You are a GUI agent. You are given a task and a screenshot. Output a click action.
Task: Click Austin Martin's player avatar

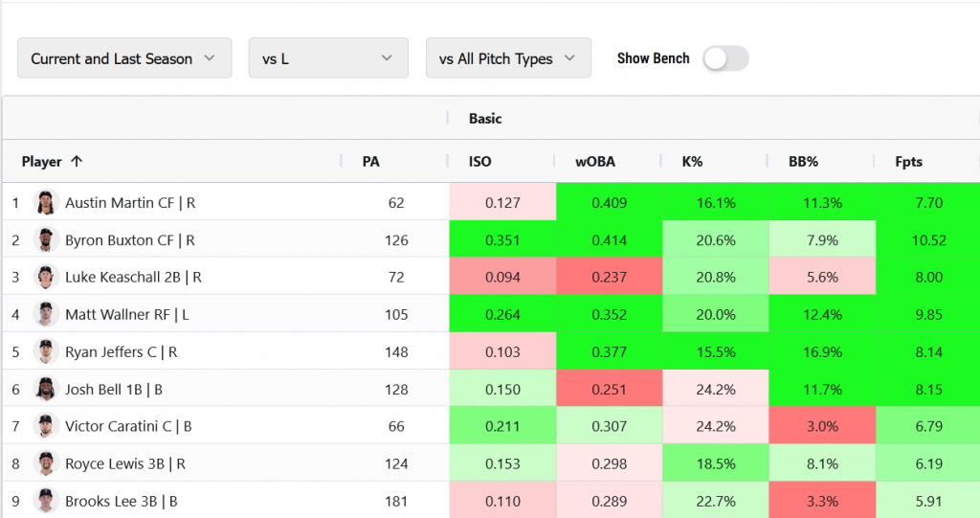point(46,203)
